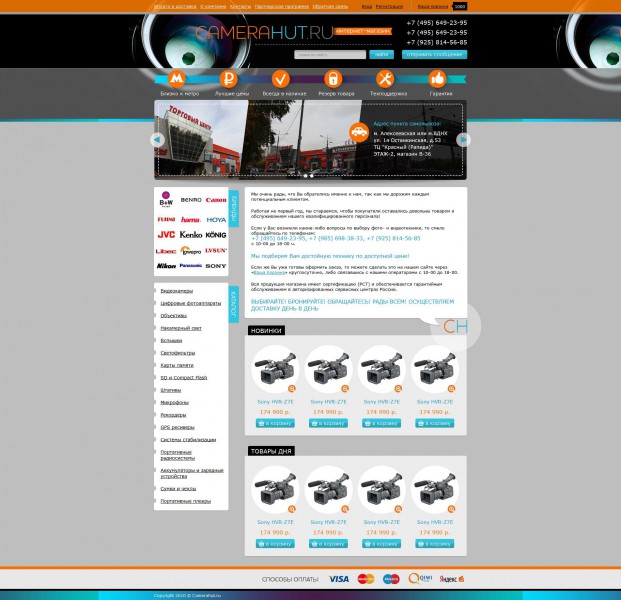Select the Canon brand logo
This screenshot has width=621, height=600.
(x=216, y=200)
